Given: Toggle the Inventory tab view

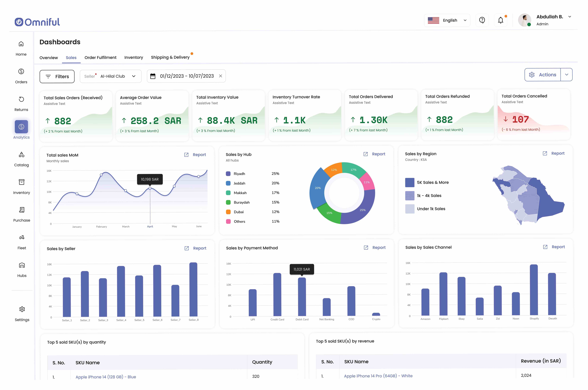Looking at the screenshot, I should pyautogui.click(x=133, y=57).
